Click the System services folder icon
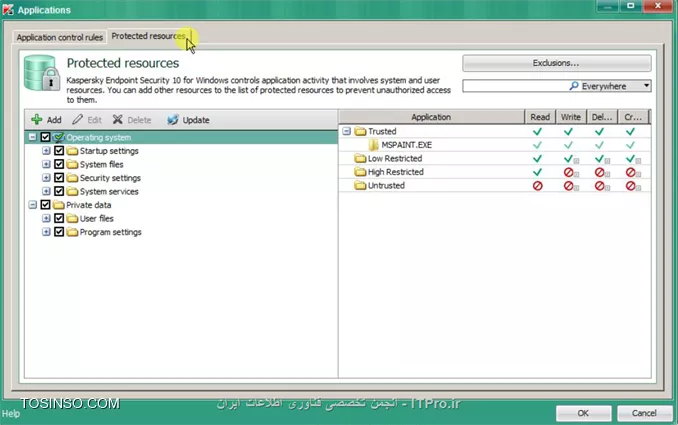 [72, 191]
